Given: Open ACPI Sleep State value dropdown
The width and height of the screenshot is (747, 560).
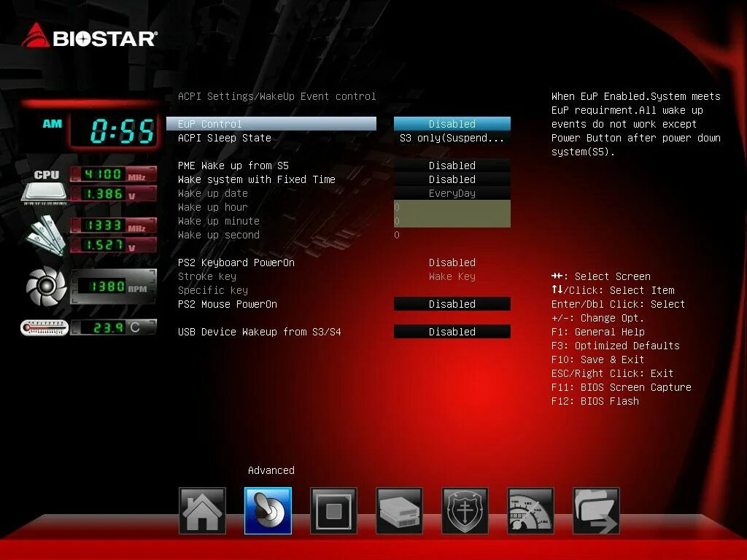Looking at the screenshot, I should point(452,138).
